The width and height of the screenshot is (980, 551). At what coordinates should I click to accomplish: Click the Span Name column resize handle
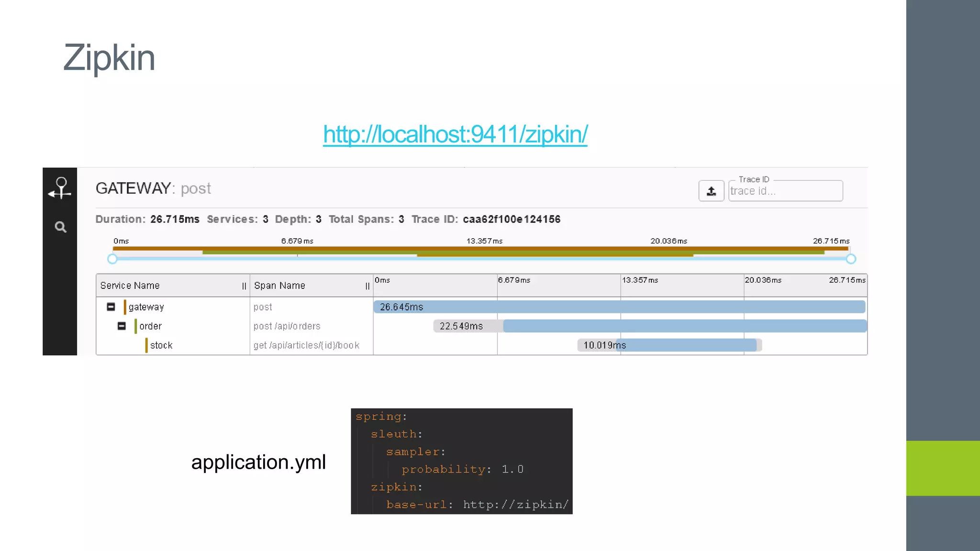[367, 286]
